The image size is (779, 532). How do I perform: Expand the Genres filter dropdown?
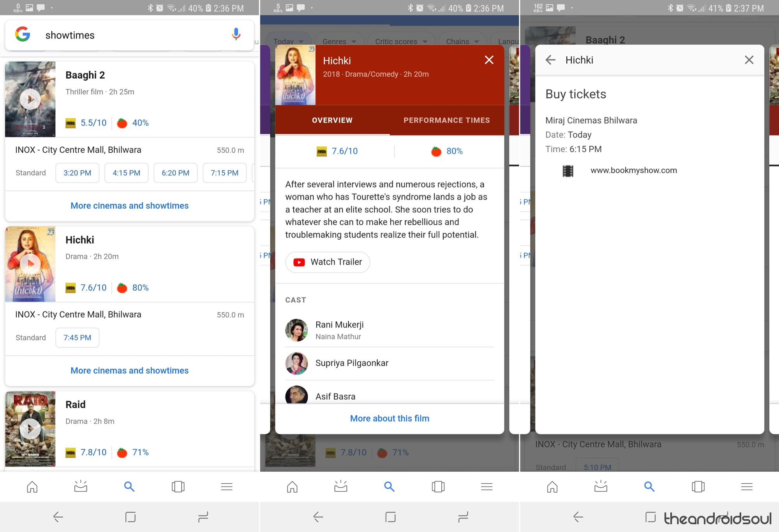click(x=339, y=41)
